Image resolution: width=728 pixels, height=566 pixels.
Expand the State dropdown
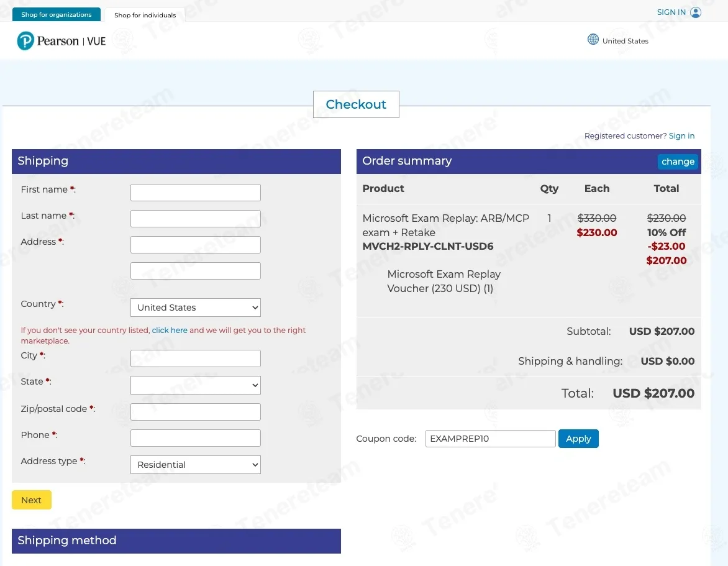point(196,385)
